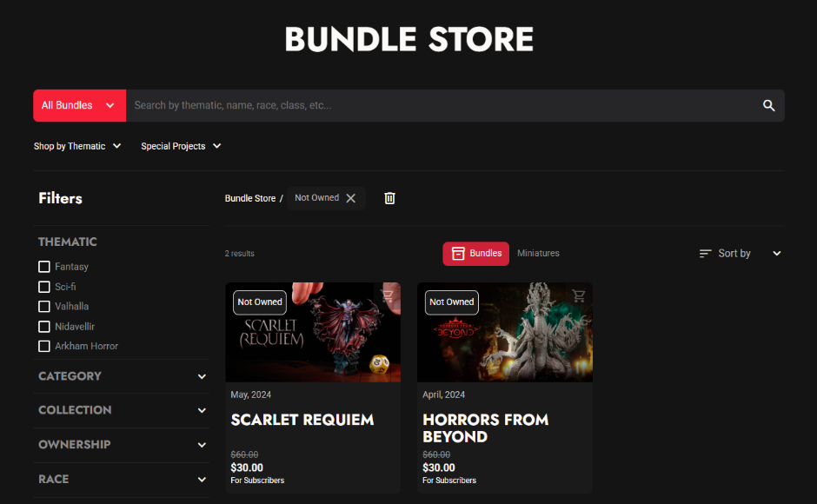Clear all filters with trash icon
The width and height of the screenshot is (817, 504).
pyautogui.click(x=389, y=198)
